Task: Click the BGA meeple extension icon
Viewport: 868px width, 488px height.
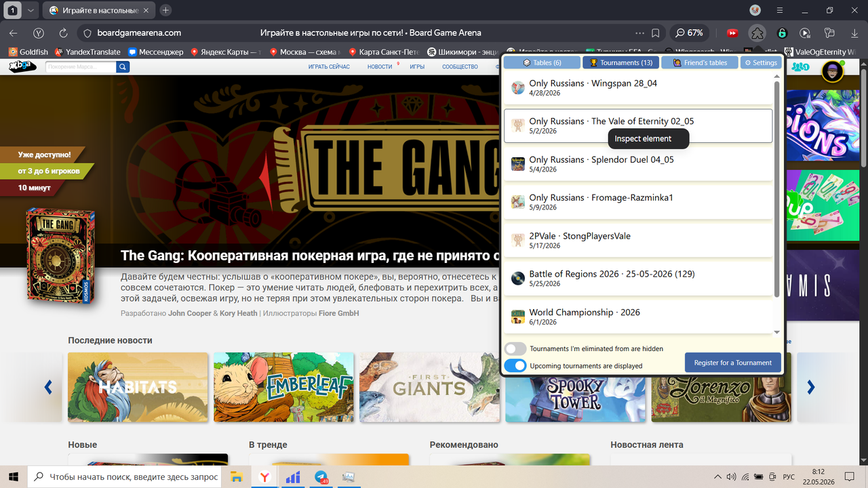Action: click(x=757, y=33)
